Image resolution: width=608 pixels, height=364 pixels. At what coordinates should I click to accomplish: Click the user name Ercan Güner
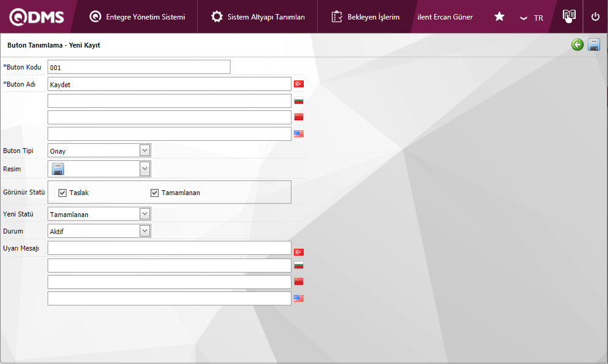coord(445,17)
